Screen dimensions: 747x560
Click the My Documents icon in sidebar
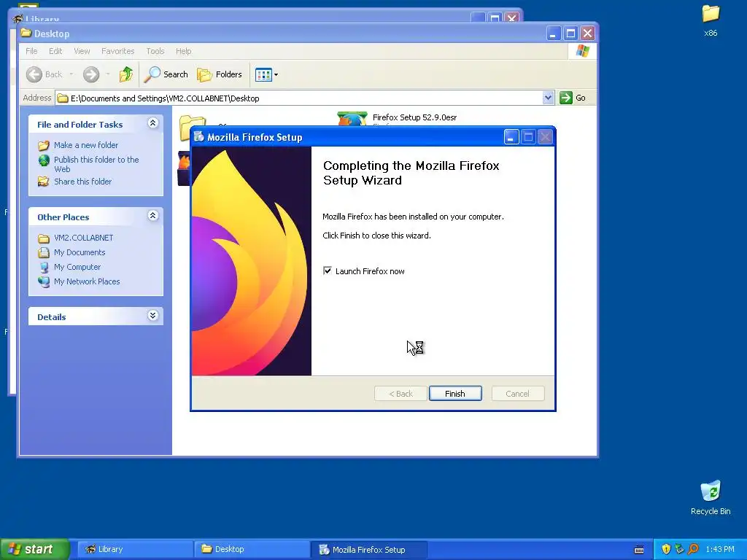point(44,252)
